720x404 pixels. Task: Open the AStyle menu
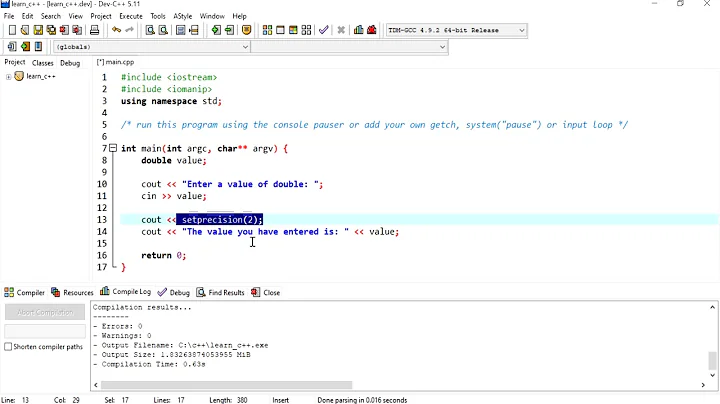click(x=182, y=16)
